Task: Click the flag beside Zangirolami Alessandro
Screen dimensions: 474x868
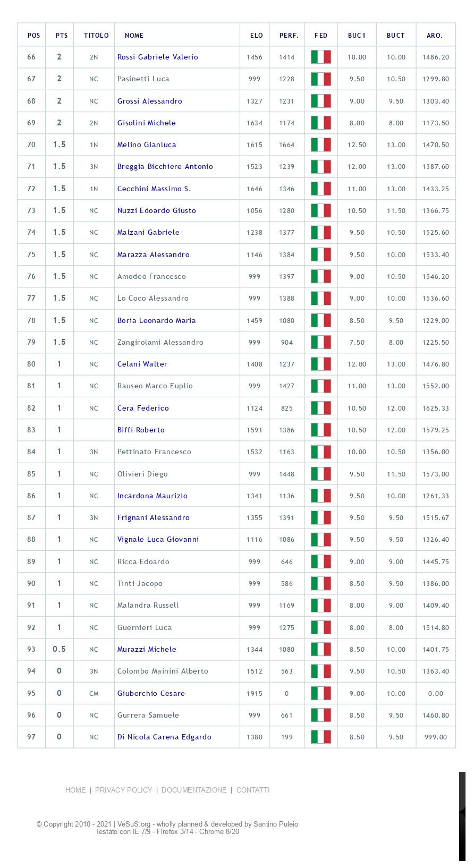Action: [x=321, y=342]
